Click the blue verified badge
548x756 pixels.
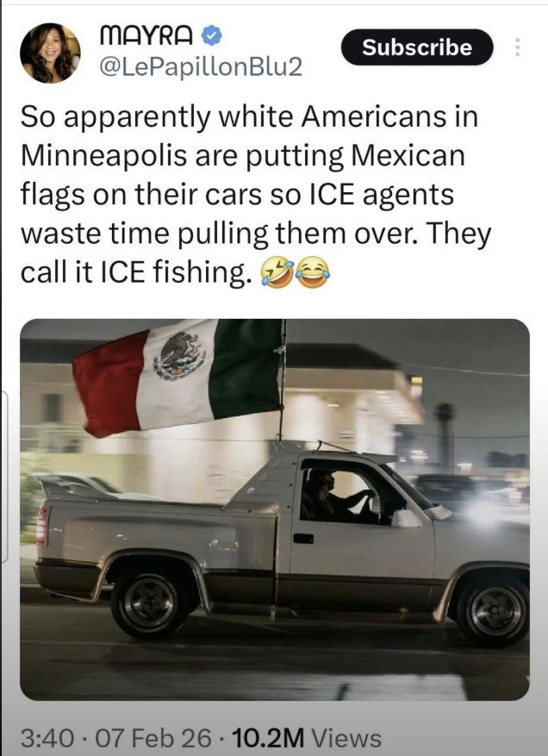pos(211,36)
